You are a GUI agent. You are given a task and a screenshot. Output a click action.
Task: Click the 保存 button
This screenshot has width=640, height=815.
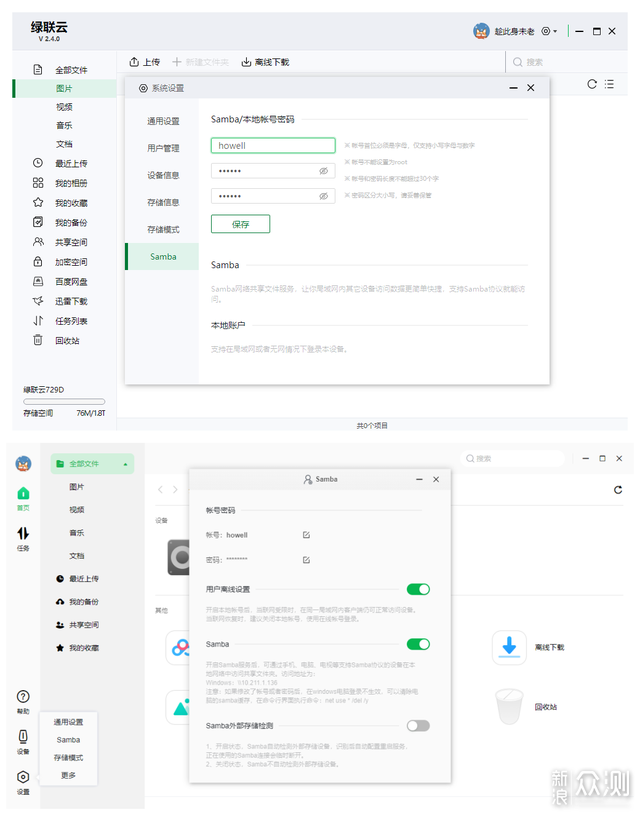[240, 224]
